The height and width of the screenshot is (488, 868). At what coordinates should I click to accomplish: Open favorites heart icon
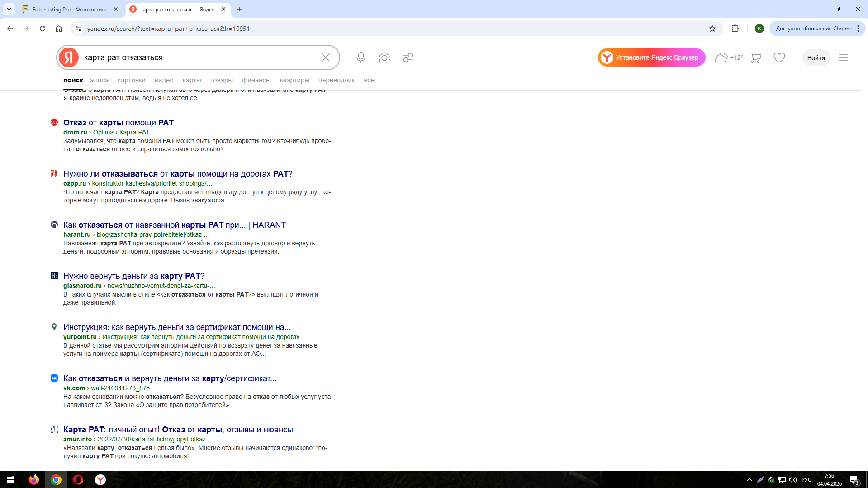coord(779,57)
